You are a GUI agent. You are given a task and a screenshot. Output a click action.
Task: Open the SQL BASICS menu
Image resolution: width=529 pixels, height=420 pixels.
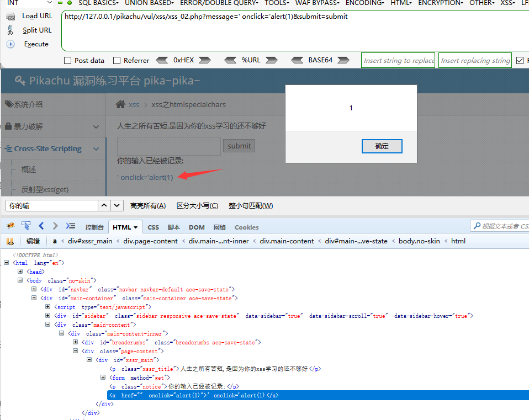98,3
